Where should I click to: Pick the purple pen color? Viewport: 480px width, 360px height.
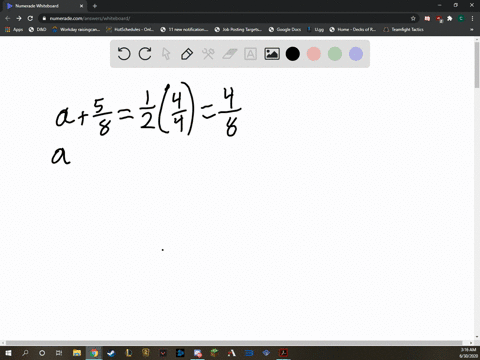[x=356, y=54]
